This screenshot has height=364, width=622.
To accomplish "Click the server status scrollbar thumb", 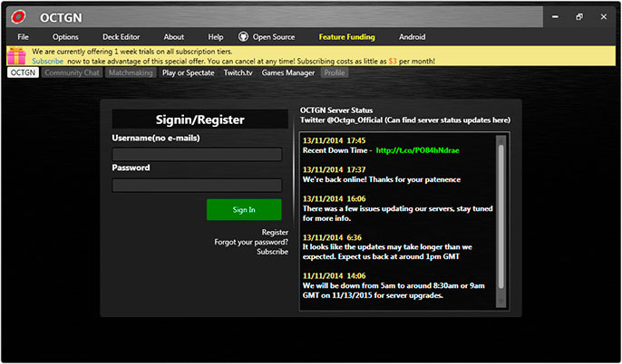I will coord(501,216).
